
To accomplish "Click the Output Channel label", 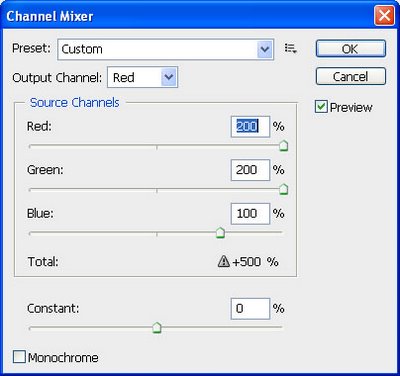I will (57, 78).
